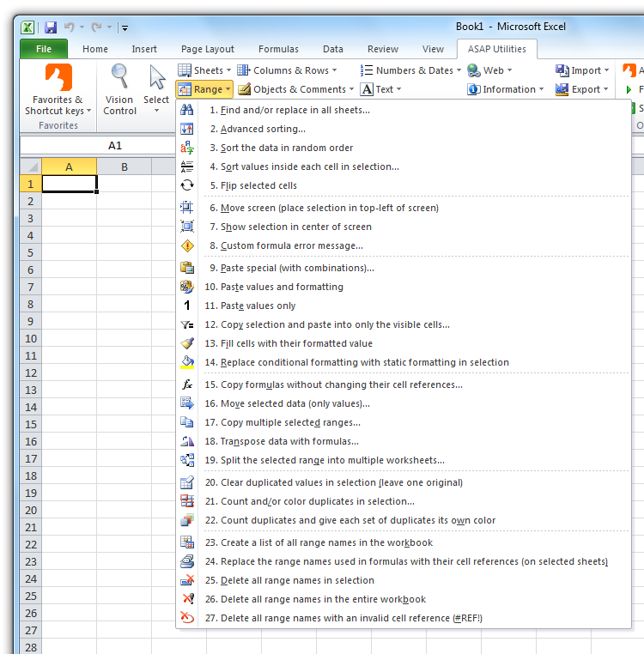644x654 pixels.
Task: Click the Find and/or replace binoculars icon
Action: 187,110
